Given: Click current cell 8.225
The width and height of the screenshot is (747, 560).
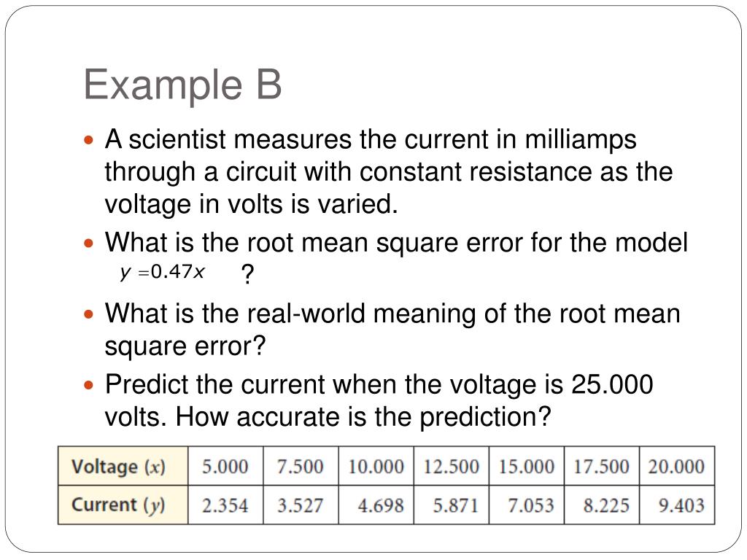Looking at the screenshot, I should [x=602, y=505].
